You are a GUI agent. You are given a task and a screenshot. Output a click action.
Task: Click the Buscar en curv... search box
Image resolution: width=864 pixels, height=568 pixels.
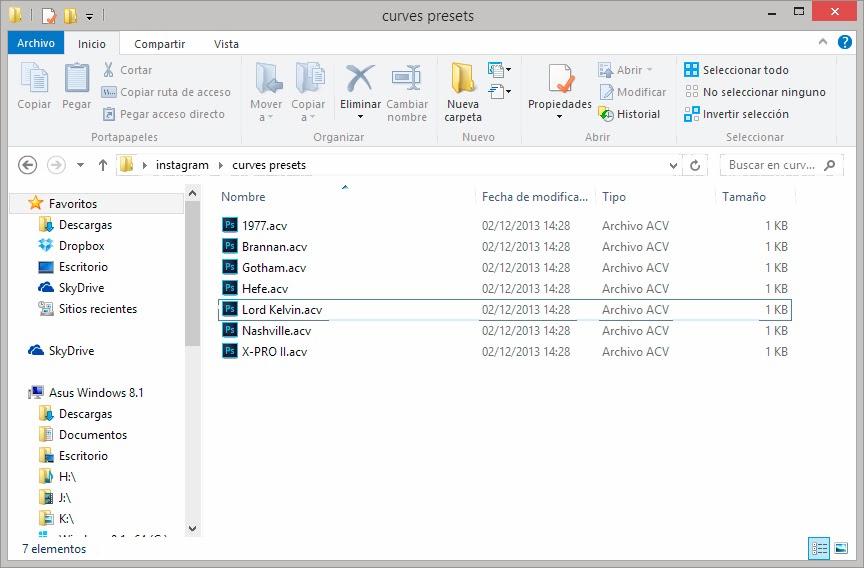coord(781,165)
